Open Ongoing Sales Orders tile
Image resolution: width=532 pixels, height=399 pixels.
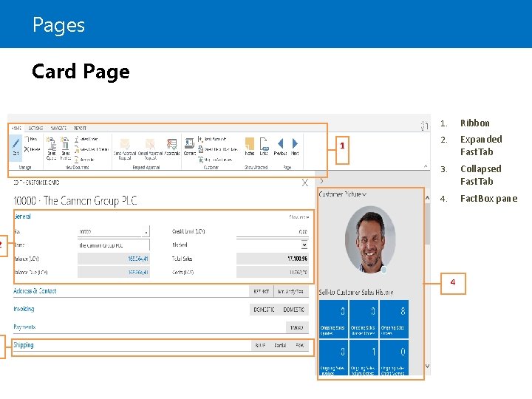coord(394,319)
